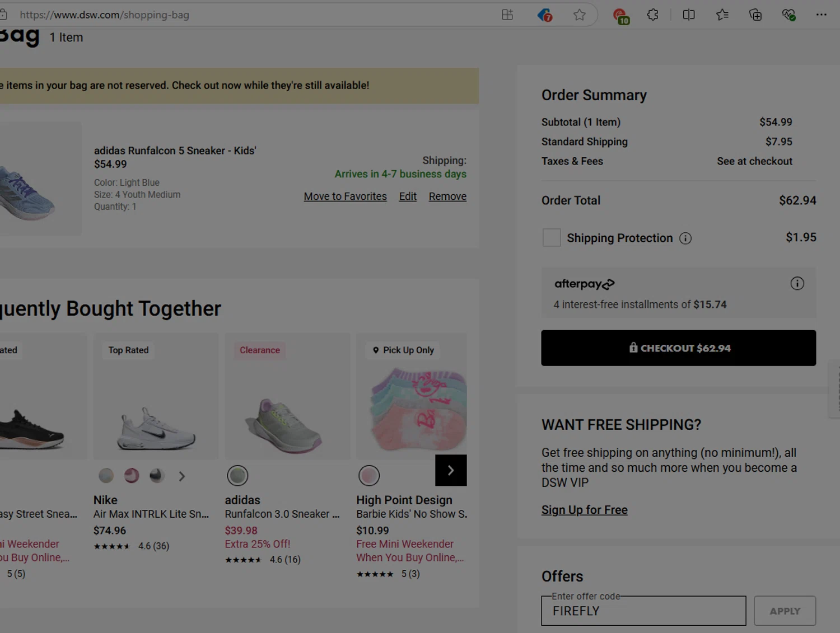The height and width of the screenshot is (633, 840).
Task: Enable the Shipping Protection checkbox
Action: tap(552, 237)
